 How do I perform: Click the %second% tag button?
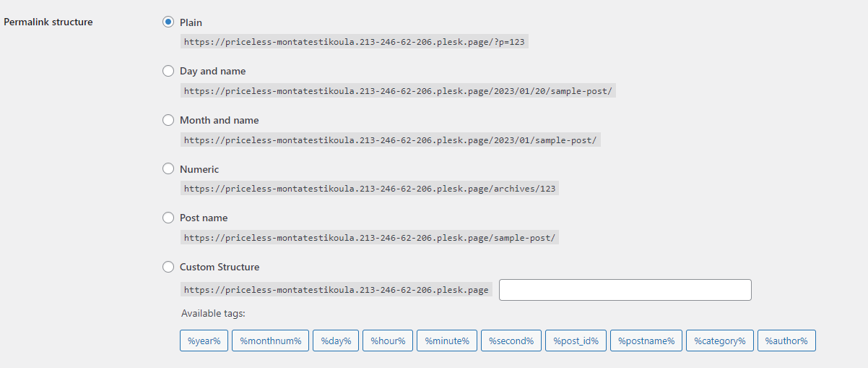(x=511, y=341)
